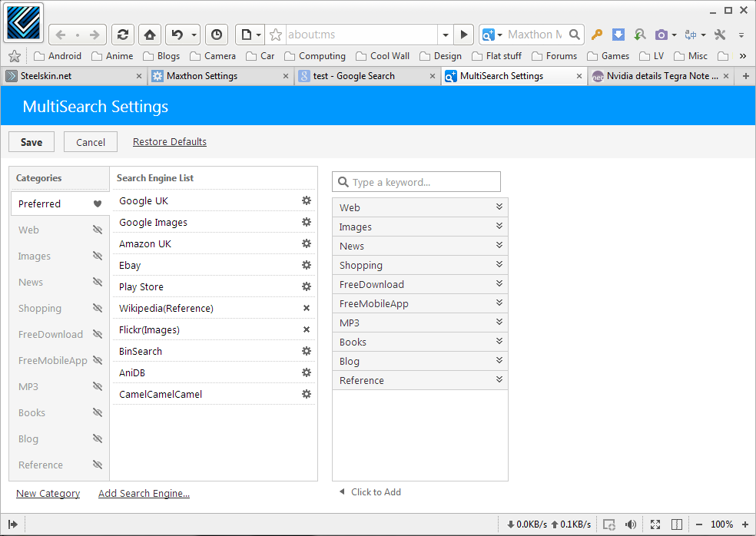Open settings gear for Google UK

pos(307,200)
